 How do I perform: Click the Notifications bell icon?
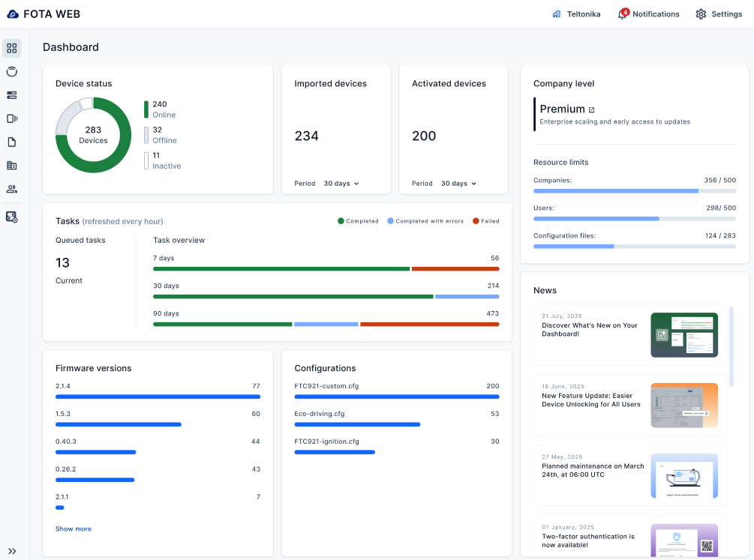(x=622, y=14)
